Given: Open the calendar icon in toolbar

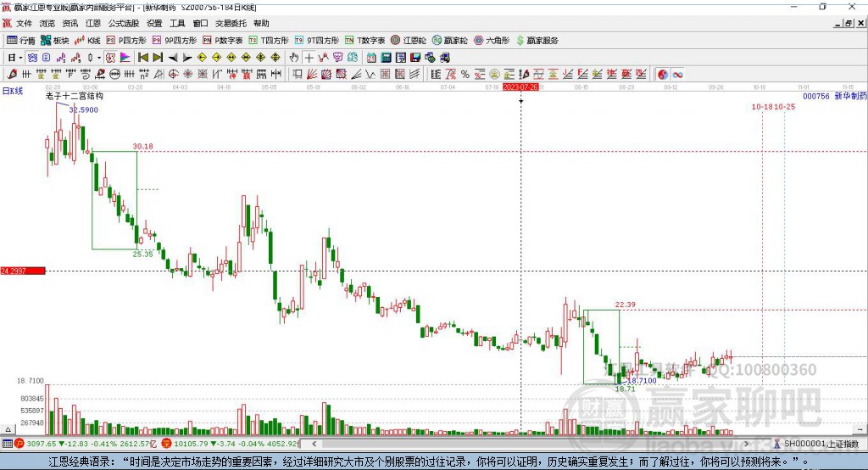Looking at the screenshot, I should point(371,58).
